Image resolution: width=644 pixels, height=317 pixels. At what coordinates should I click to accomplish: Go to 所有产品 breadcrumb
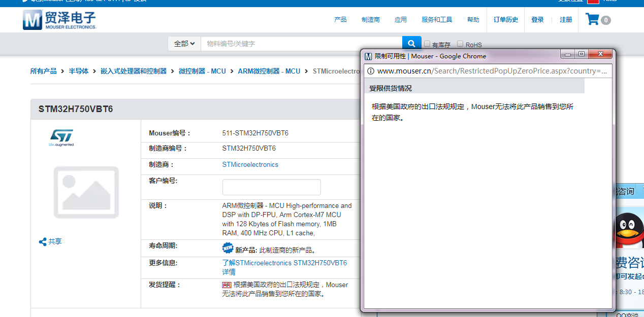pyautogui.click(x=44, y=71)
